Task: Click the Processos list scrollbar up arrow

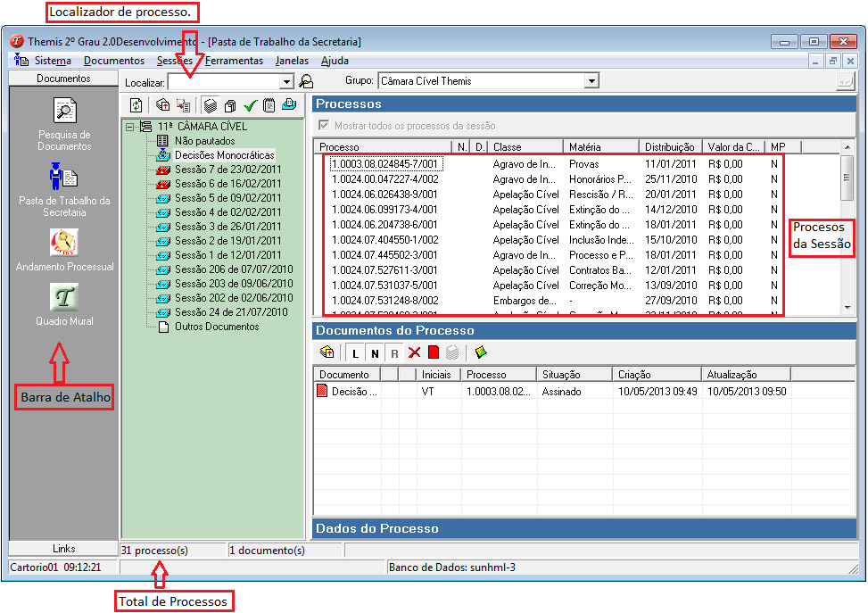Action: coord(847,147)
